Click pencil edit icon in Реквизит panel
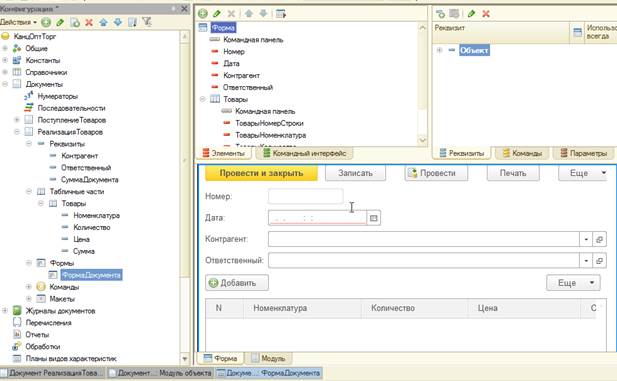Viewport: 617px width, 381px height. [x=471, y=14]
